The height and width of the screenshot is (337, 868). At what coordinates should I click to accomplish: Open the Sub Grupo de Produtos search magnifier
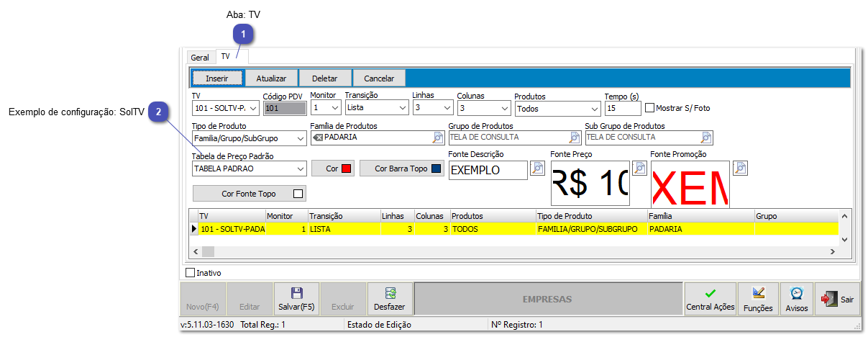pyautogui.click(x=707, y=137)
